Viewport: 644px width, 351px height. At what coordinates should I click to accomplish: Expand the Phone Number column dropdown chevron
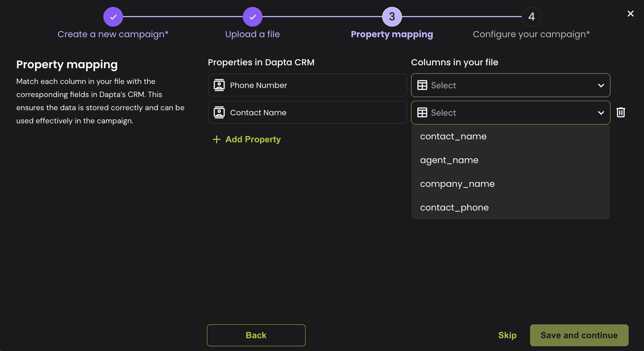pos(601,85)
